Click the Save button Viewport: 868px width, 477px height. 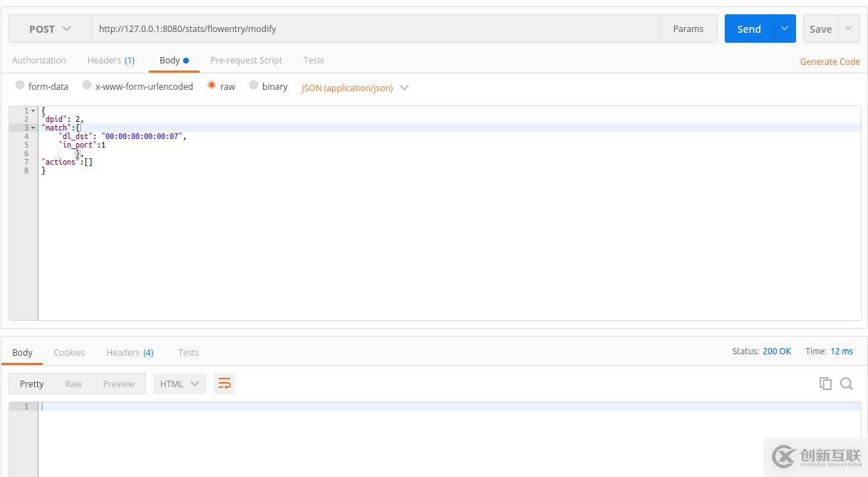pos(820,29)
